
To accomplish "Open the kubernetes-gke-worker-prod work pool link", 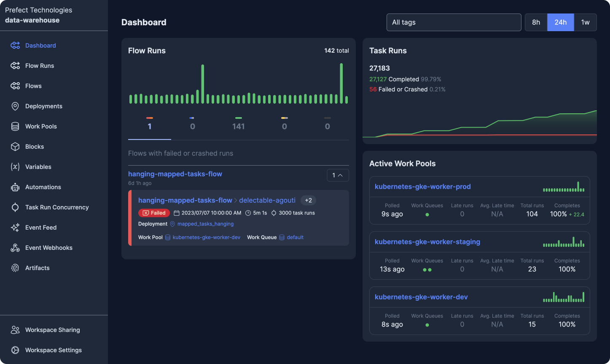I will (x=422, y=187).
